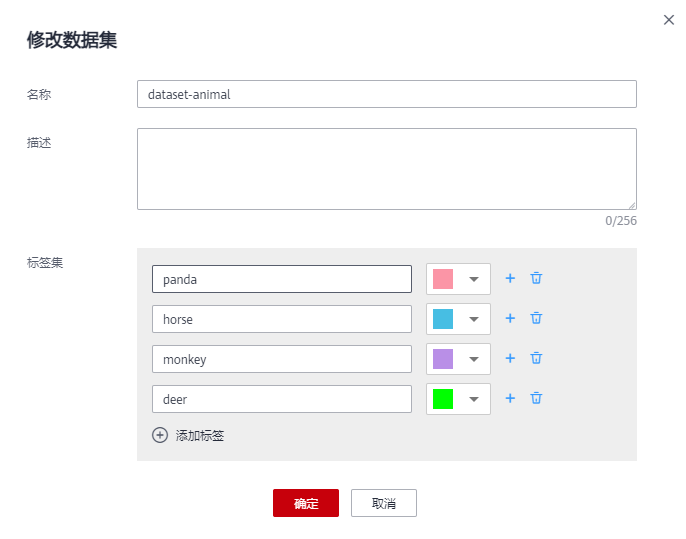
Task: Click the plus icon in monkey row
Action: click(x=510, y=358)
